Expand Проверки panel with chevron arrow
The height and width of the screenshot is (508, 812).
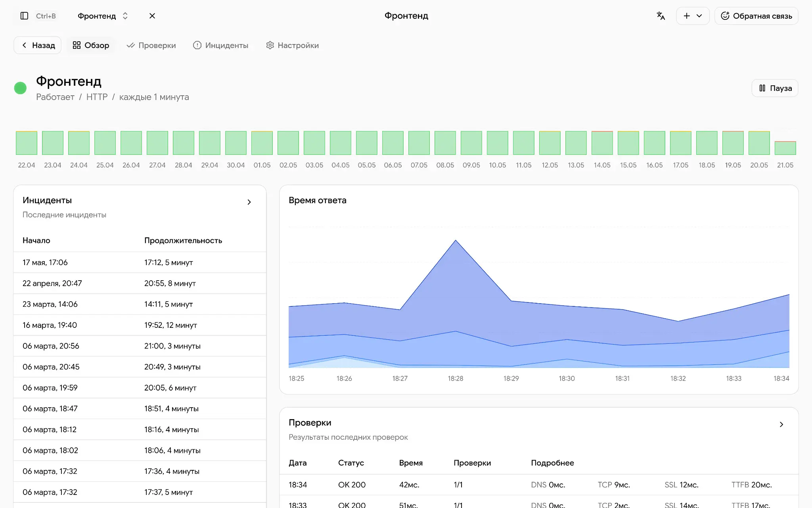pyautogui.click(x=781, y=424)
